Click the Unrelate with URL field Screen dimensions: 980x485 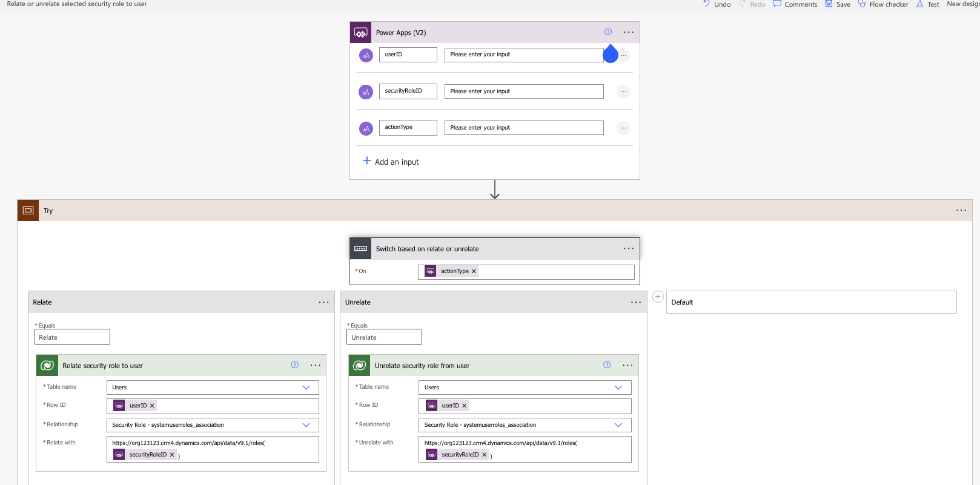click(525, 449)
